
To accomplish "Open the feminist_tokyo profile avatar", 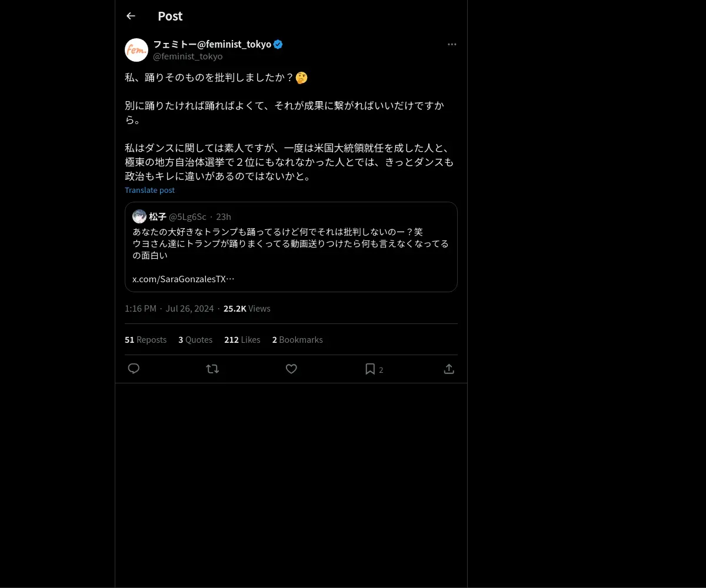I will 136,50.
